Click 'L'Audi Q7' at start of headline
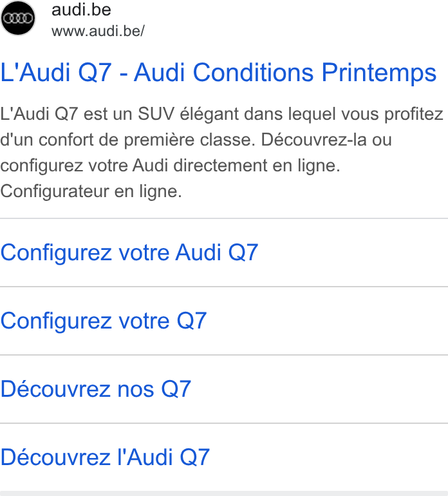The width and height of the screenshot is (448, 496). (x=56, y=72)
